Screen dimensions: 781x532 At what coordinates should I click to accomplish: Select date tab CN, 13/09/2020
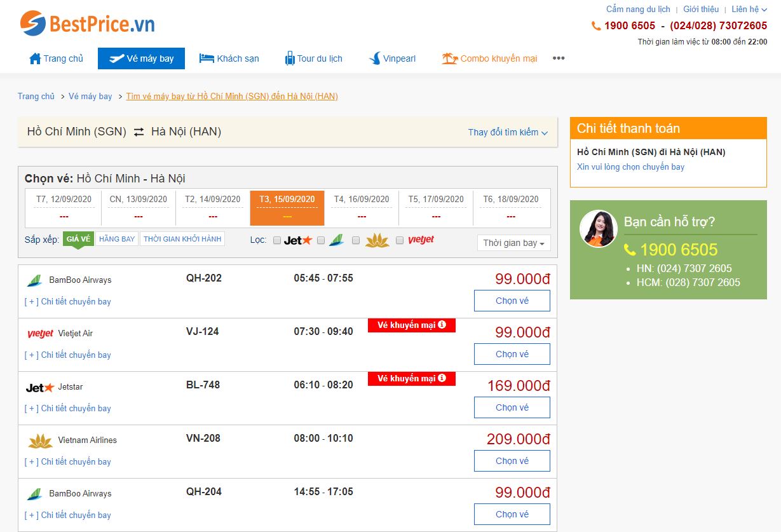pyautogui.click(x=139, y=207)
